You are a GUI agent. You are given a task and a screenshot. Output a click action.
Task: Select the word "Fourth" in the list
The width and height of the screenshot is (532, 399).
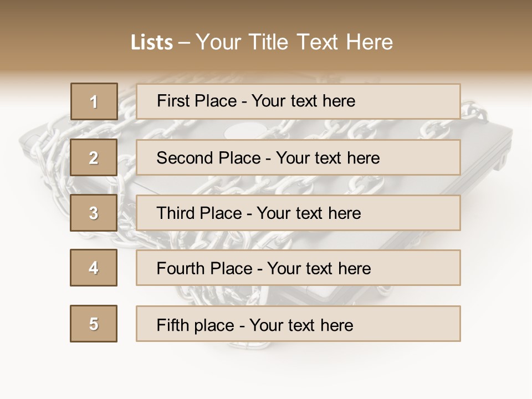[181, 269]
